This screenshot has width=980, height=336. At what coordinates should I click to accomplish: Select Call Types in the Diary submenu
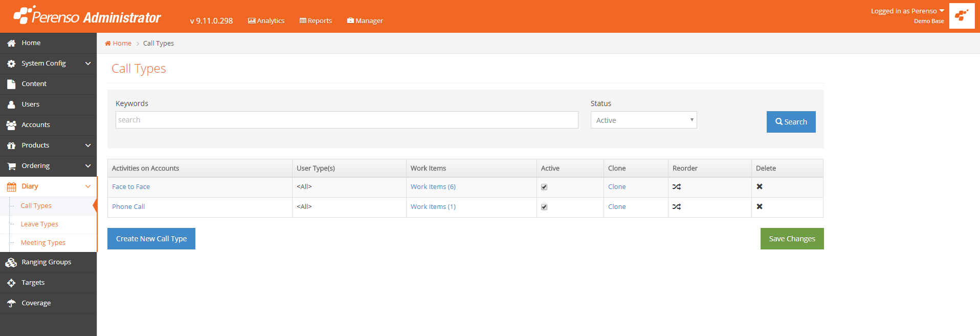coord(36,206)
